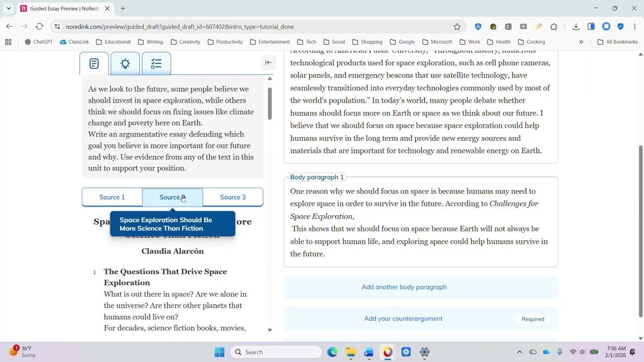This screenshot has width=644, height=362.
Task: Open the volume speaker tray icon
Action: pyautogui.click(x=583, y=352)
